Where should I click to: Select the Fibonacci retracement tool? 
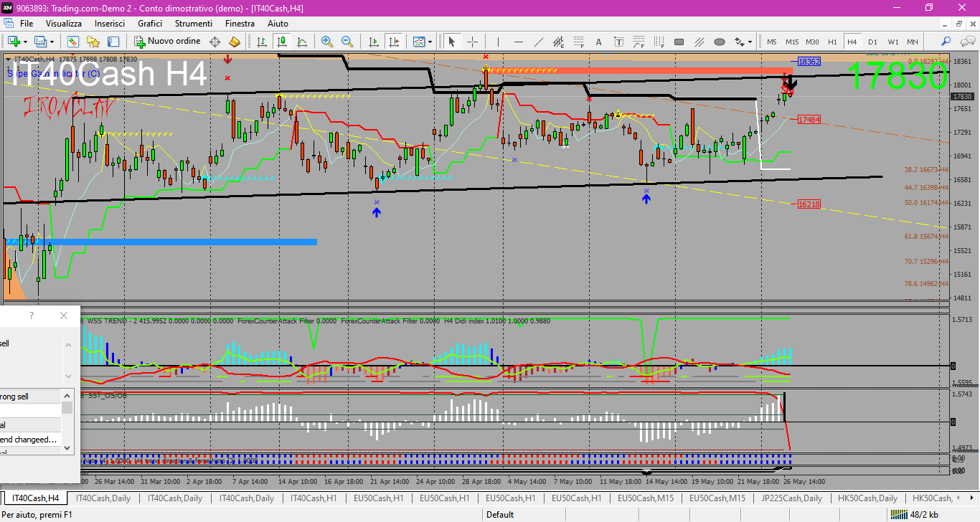click(578, 42)
